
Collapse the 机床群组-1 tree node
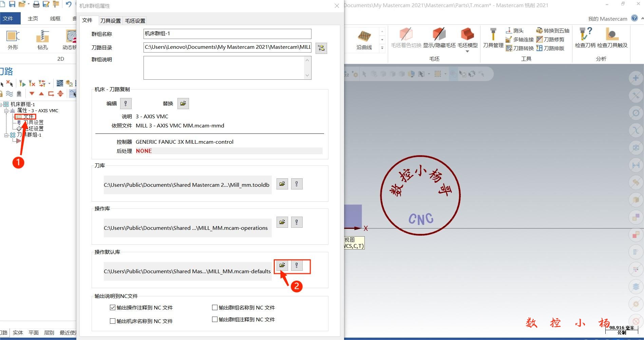click(1, 104)
